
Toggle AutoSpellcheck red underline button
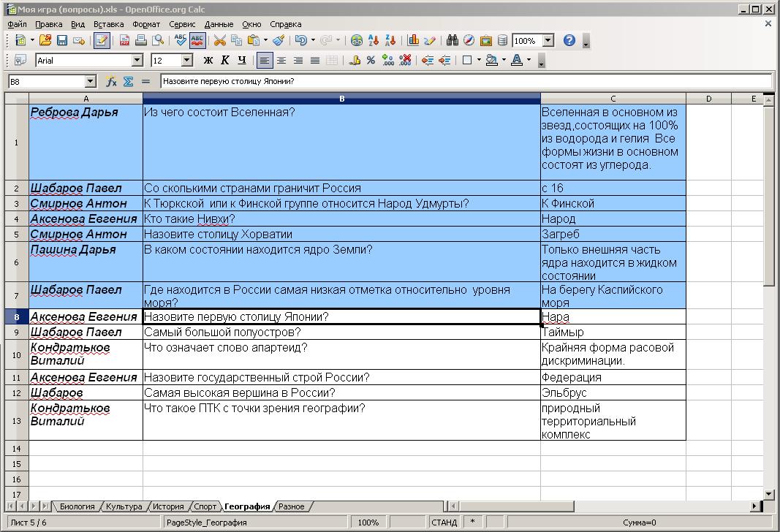pos(197,41)
